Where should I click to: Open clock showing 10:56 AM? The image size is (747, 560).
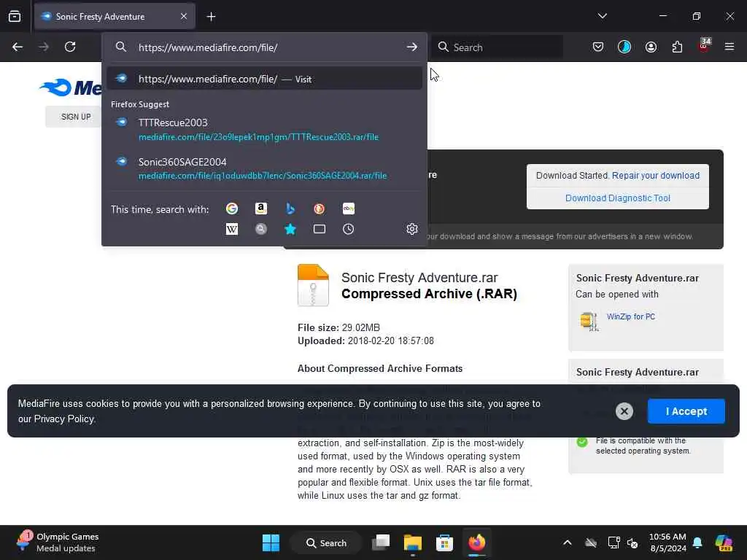point(667,542)
